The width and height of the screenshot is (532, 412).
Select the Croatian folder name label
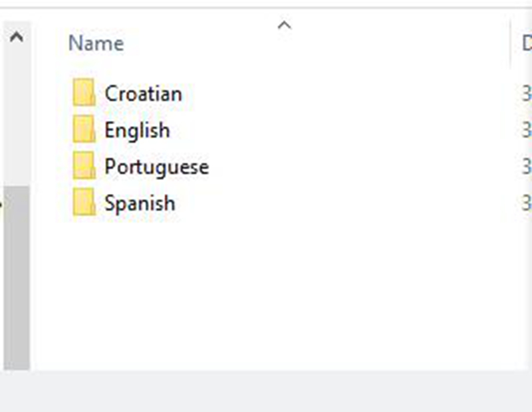click(143, 94)
